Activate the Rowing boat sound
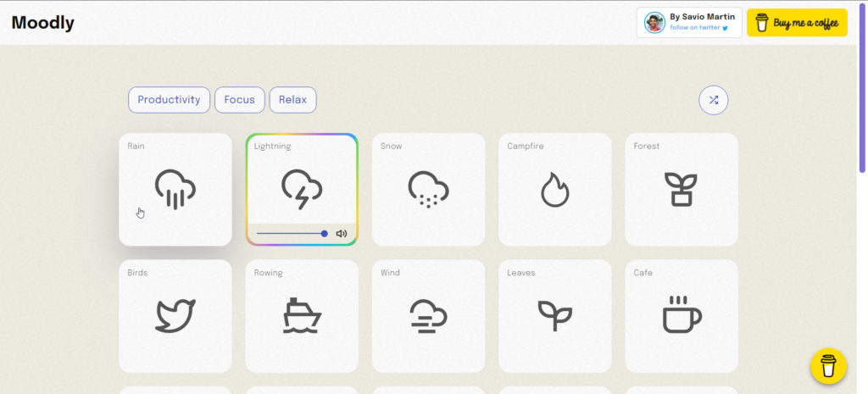Viewport: 868px width, 394px height. [302, 316]
